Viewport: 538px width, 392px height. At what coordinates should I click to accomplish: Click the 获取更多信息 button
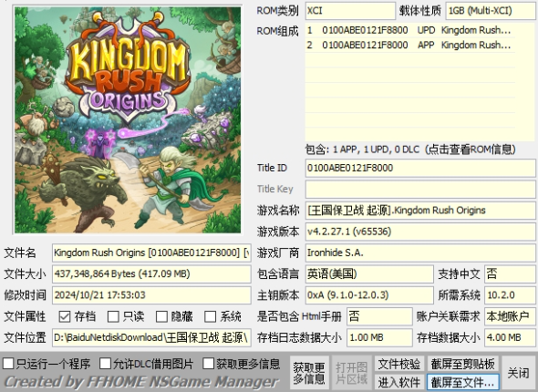tap(309, 373)
